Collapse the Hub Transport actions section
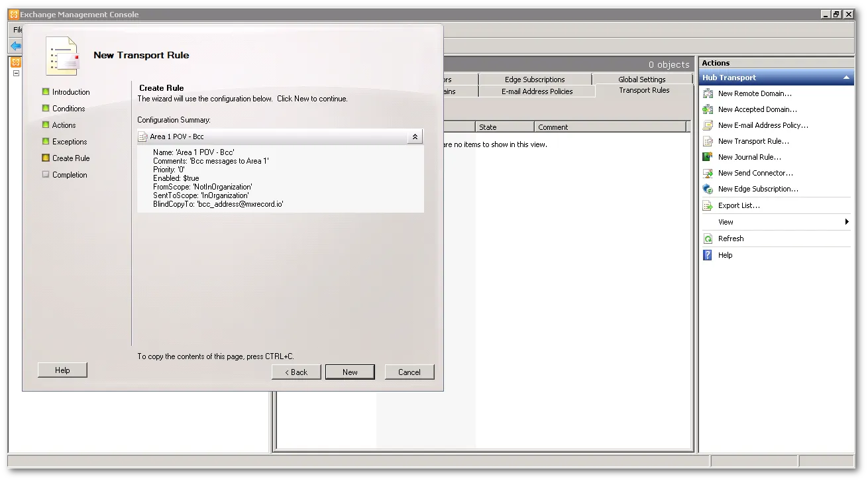868x481 pixels. pyautogui.click(x=846, y=78)
